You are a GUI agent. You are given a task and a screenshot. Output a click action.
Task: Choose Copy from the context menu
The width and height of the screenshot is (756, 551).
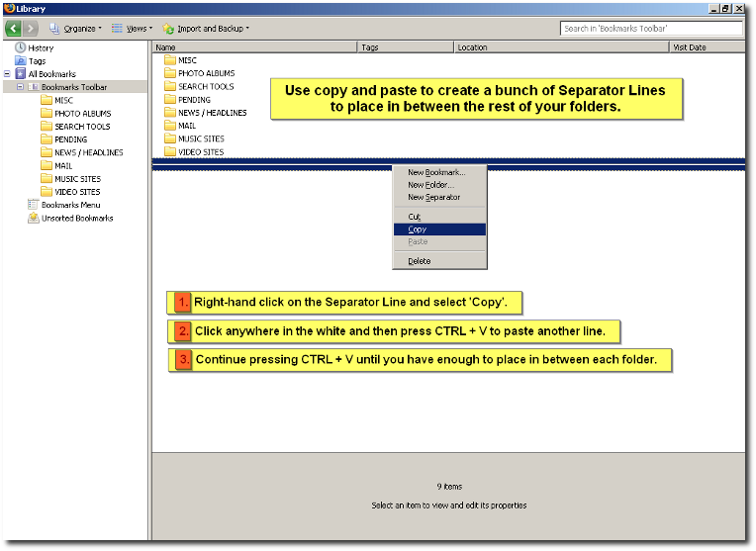click(x=418, y=230)
